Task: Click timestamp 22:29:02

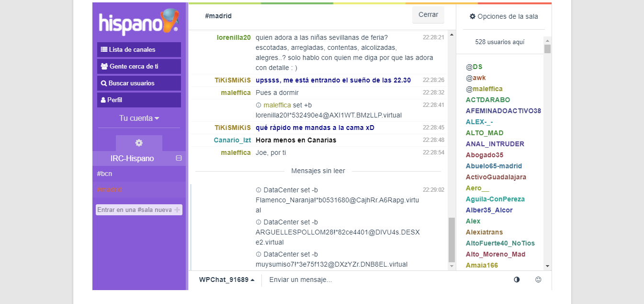Action: [x=433, y=190]
